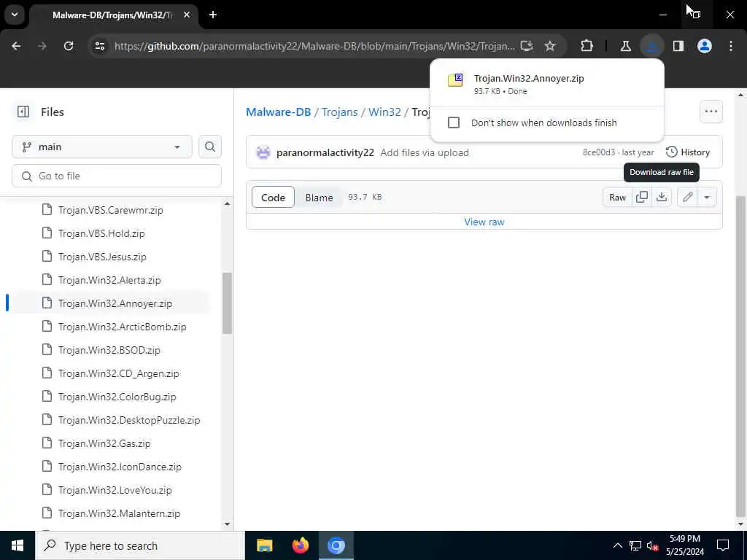Open the notification center icon
This screenshot has width=747, height=560.
pyautogui.click(x=723, y=545)
